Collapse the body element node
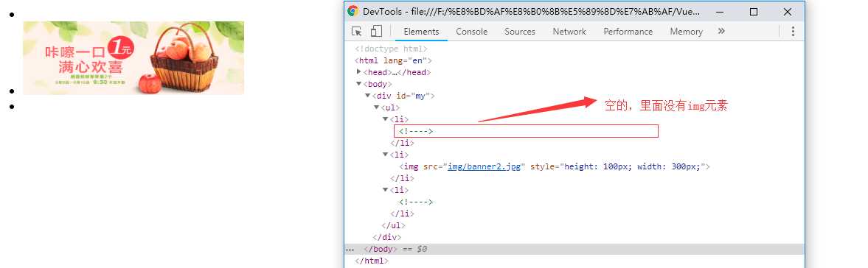 pyautogui.click(x=359, y=84)
